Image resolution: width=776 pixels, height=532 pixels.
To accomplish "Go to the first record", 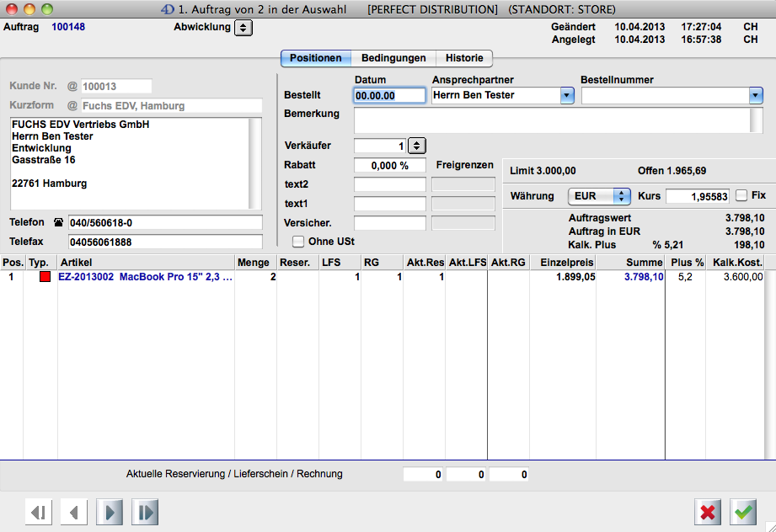I will pos(39,512).
